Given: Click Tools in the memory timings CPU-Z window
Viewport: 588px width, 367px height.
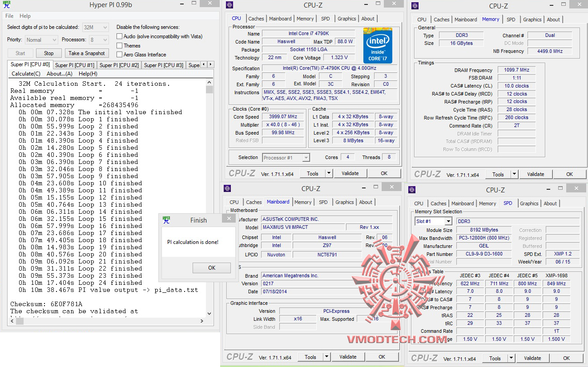Looking at the screenshot, I should coord(498,174).
